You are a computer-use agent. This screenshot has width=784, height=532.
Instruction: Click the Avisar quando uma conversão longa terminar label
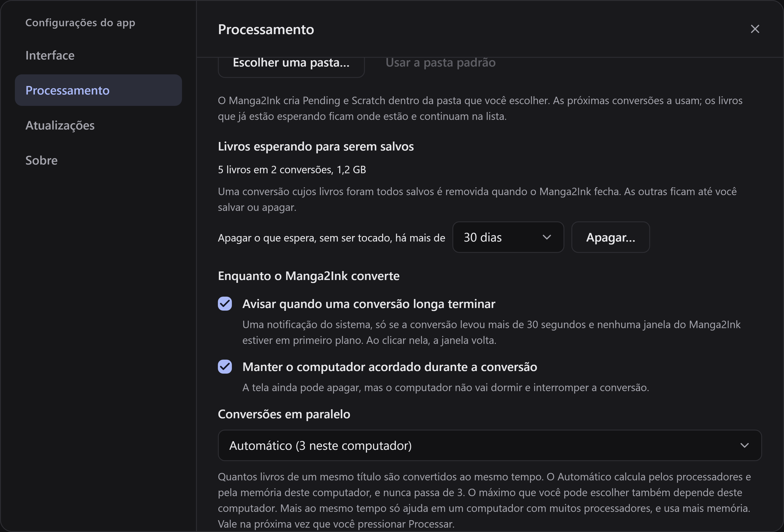(x=369, y=304)
